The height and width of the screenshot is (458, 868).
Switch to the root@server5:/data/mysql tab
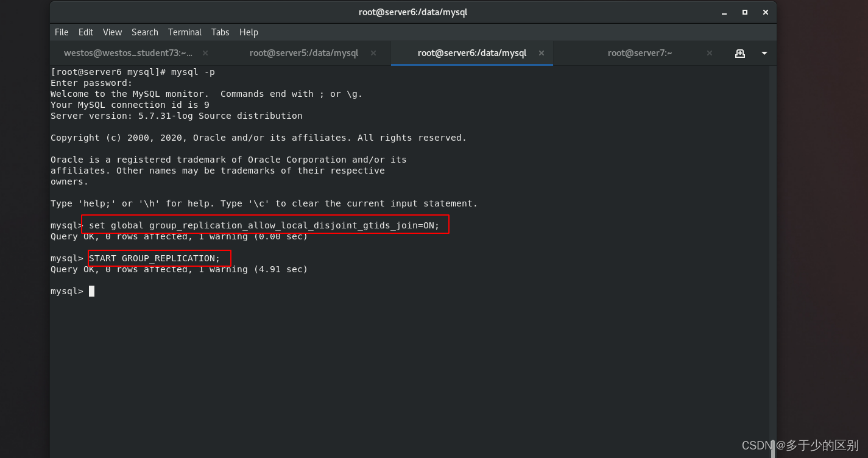click(x=304, y=53)
